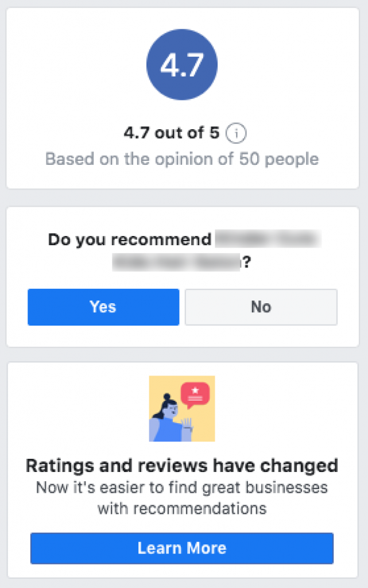Click the "with recommendations" text line
Viewport: 368px width, 588px height.
[x=182, y=508]
